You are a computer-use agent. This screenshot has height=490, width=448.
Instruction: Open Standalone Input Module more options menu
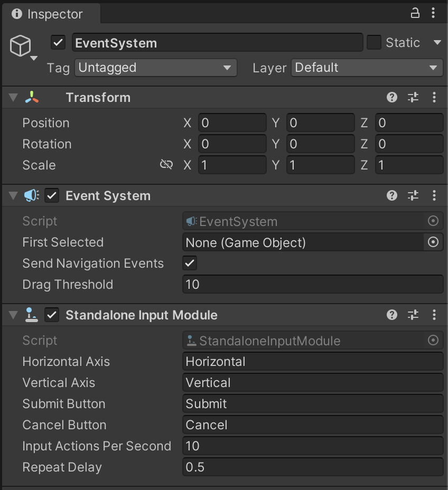434,315
